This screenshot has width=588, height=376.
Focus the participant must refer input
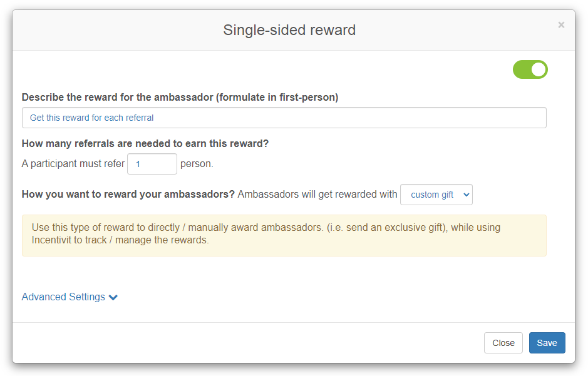point(152,164)
